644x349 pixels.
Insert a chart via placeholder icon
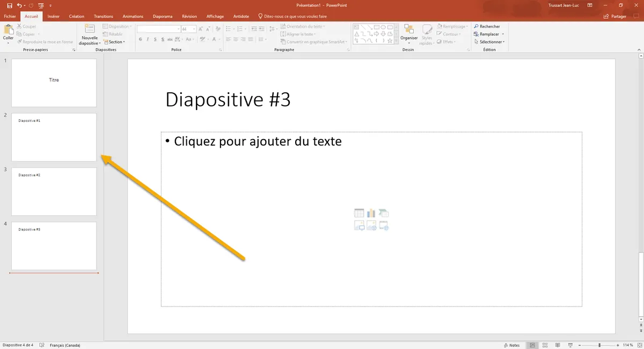pos(371,213)
